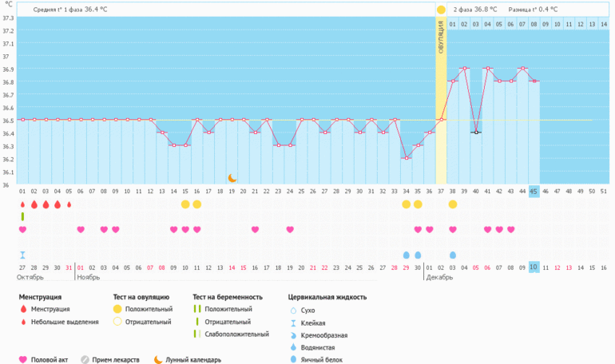Click the pink heart on cycle day 06
615x364 pixels.
pyautogui.click(x=81, y=230)
